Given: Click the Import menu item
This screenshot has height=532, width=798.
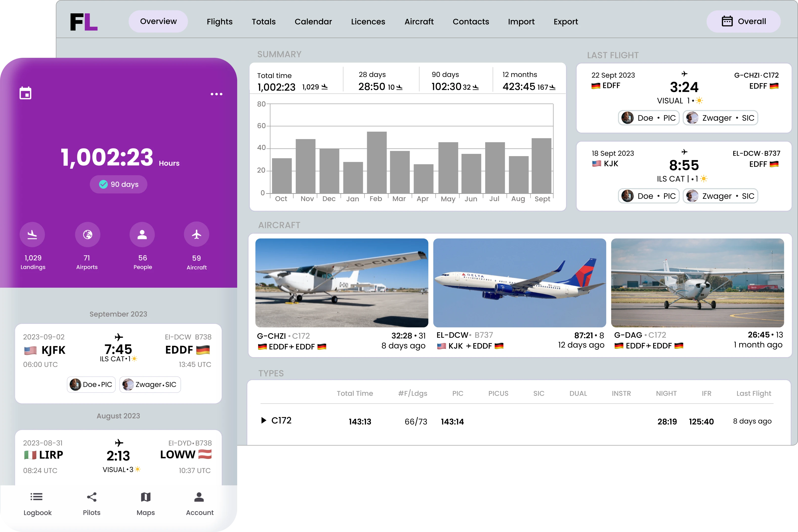Looking at the screenshot, I should pos(521,21).
